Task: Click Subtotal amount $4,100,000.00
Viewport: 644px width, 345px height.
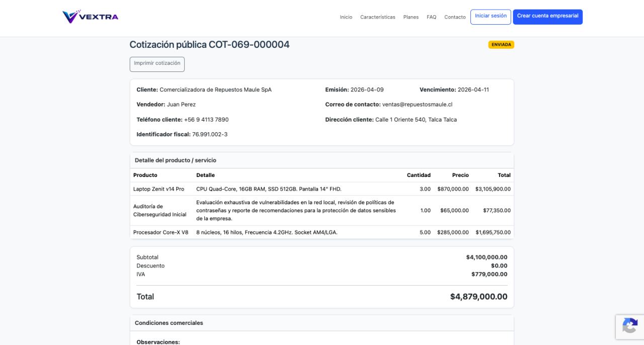Action: (487, 257)
